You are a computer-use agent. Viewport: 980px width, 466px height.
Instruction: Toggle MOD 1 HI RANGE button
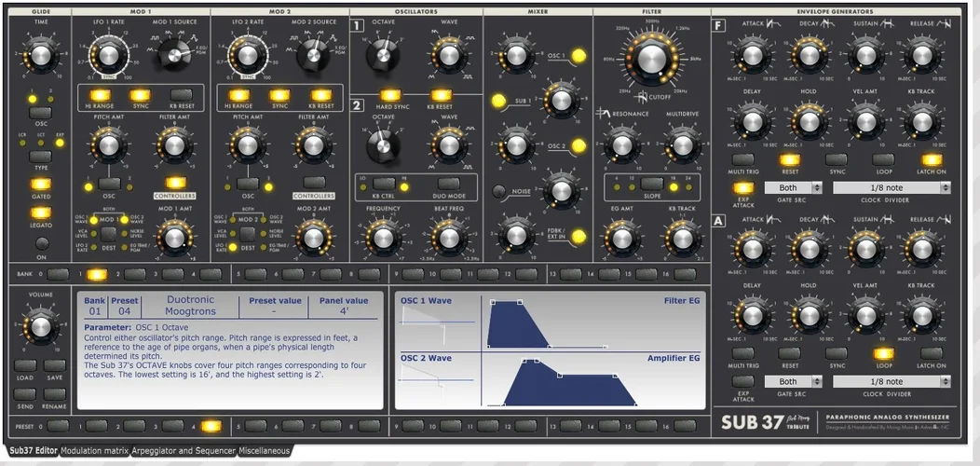(x=100, y=95)
